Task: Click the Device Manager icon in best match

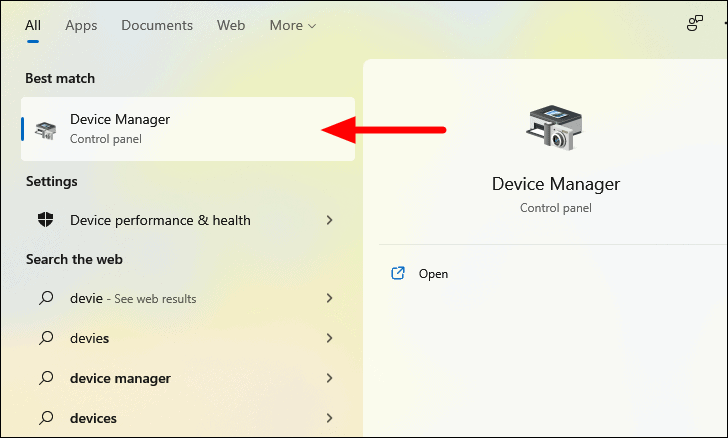Action: [46, 130]
